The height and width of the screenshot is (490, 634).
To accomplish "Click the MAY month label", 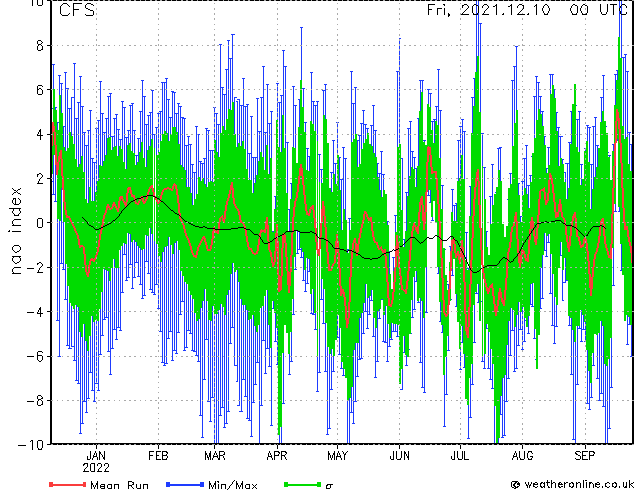I will (337, 456).
